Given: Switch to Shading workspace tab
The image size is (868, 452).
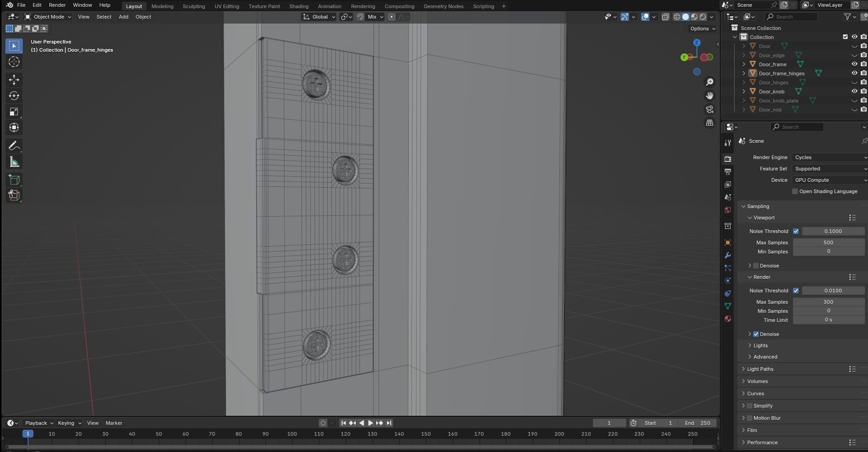Looking at the screenshot, I should tap(299, 6).
